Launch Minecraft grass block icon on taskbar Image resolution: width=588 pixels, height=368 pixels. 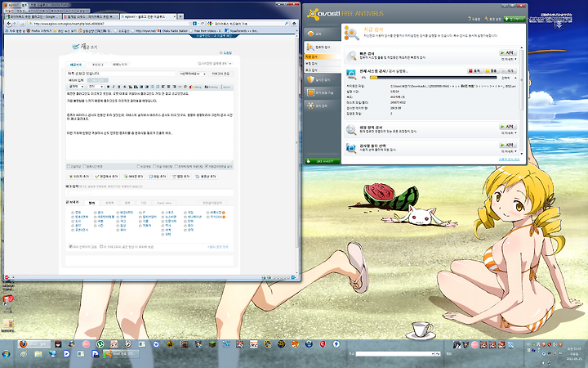pos(212,344)
